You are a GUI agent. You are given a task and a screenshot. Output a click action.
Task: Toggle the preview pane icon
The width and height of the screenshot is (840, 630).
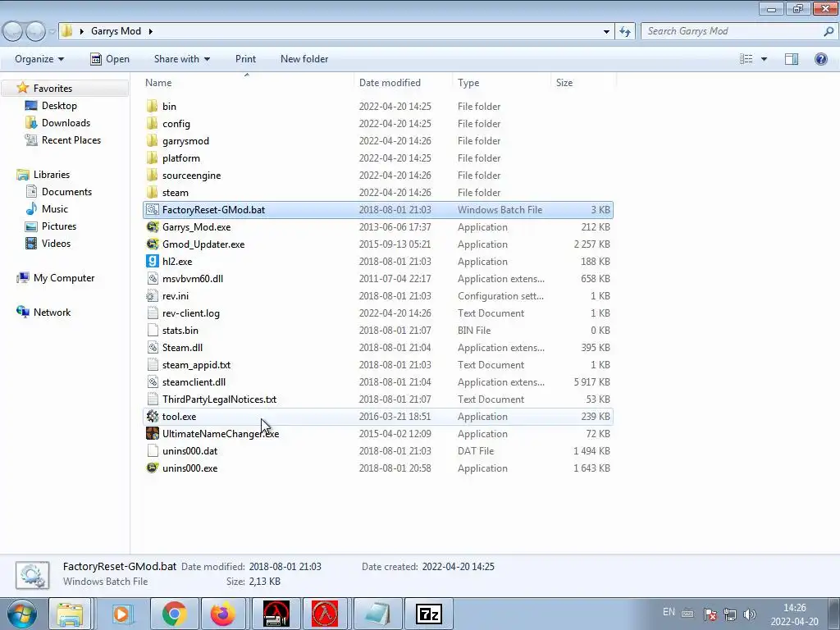(x=792, y=59)
